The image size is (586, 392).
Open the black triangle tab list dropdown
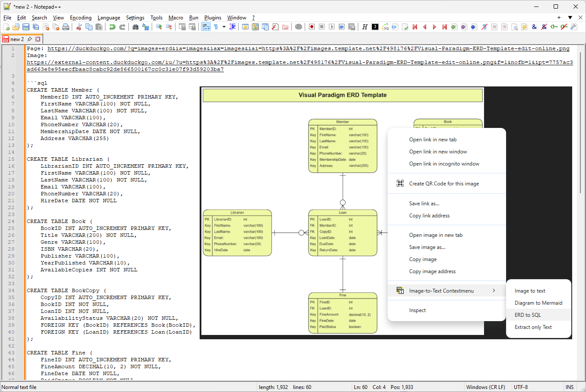pos(570,18)
